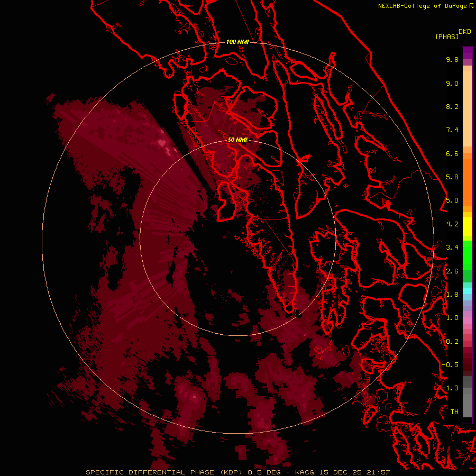Pick the pink segment of the color bar
The image size is (476, 476).
(467, 321)
